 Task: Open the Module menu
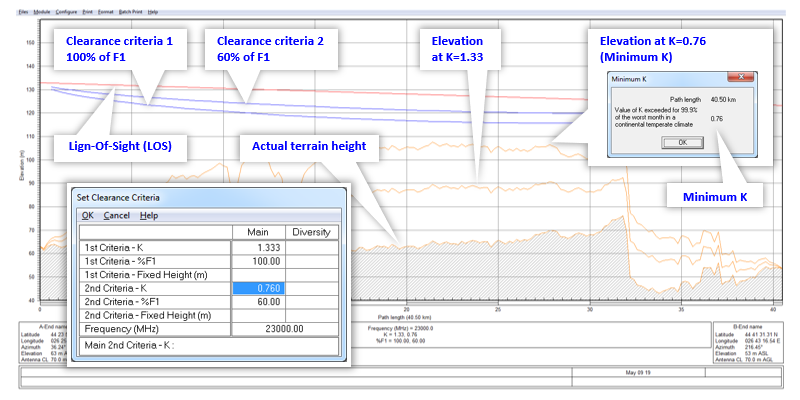[x=42, y=10]
